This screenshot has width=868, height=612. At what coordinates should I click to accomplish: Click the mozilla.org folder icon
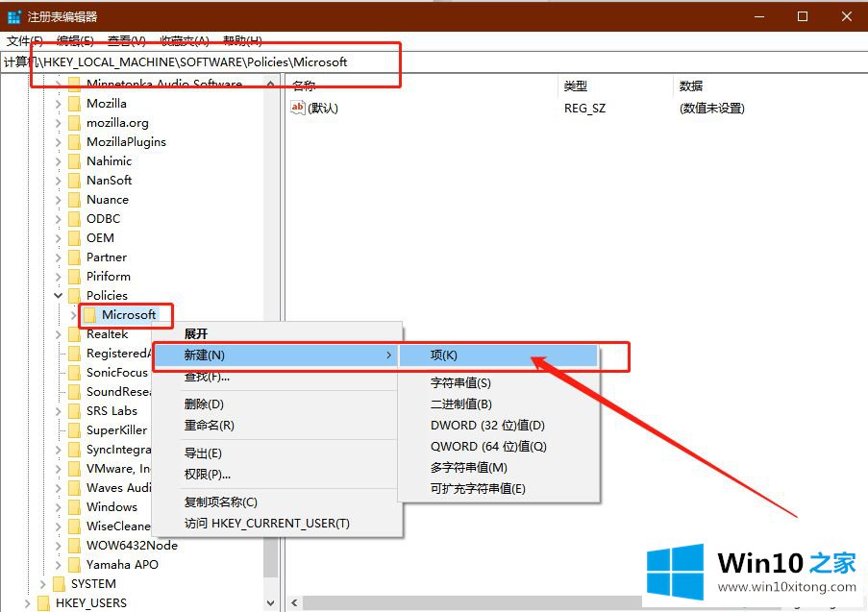tap(74, 123)
